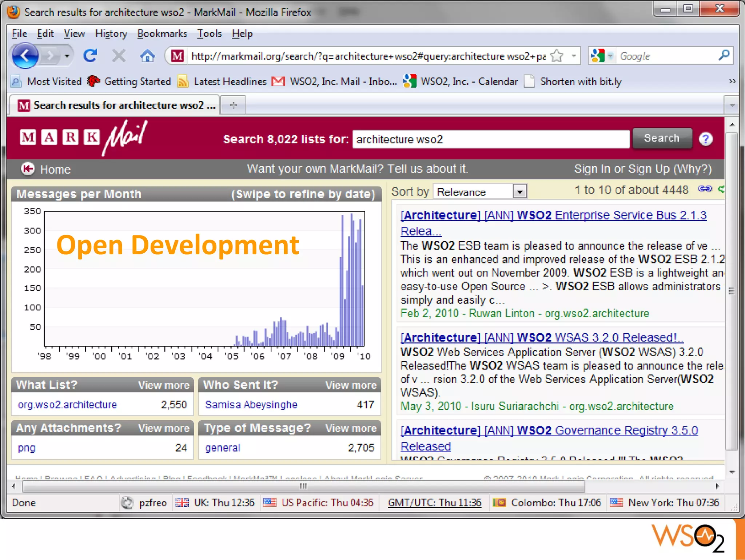
Task: Click the vertical scrollbar up arrow
Action: (x=732, y=125)
